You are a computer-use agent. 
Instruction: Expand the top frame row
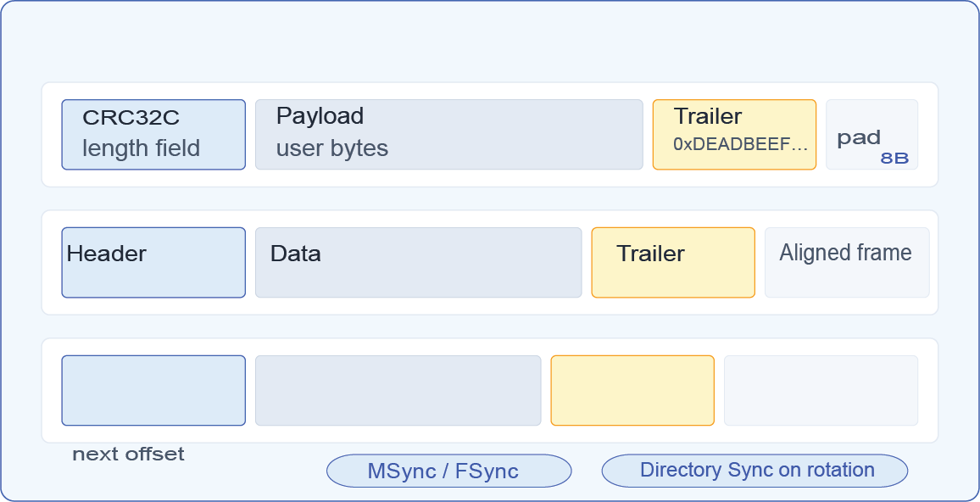tap(489, 134)
